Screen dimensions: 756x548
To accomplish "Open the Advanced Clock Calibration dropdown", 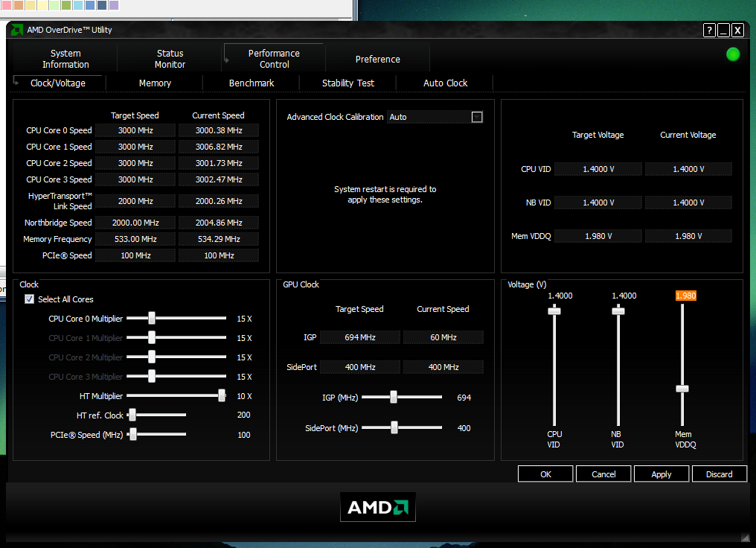I will coord(477,117).
